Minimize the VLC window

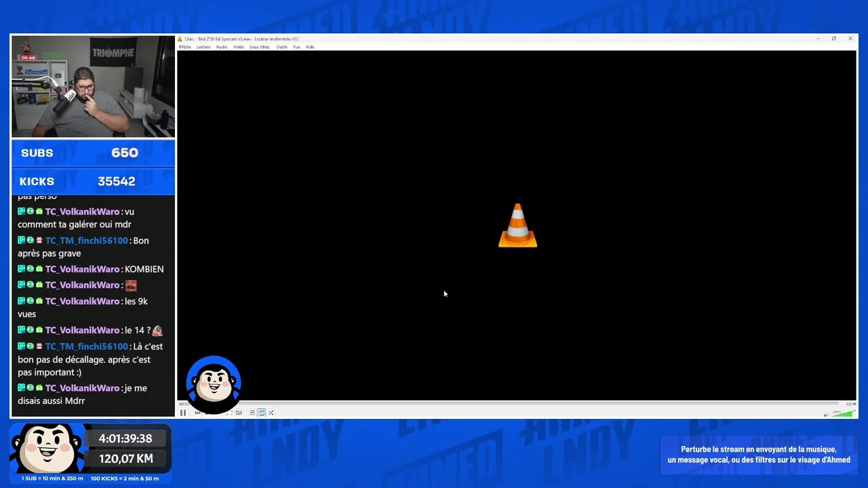[x=818, y=39]
